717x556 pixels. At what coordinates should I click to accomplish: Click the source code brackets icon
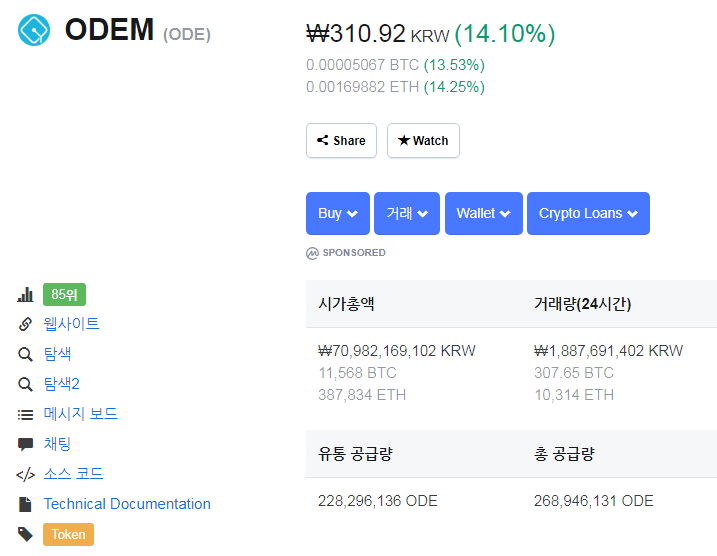(x=25, y=474)
